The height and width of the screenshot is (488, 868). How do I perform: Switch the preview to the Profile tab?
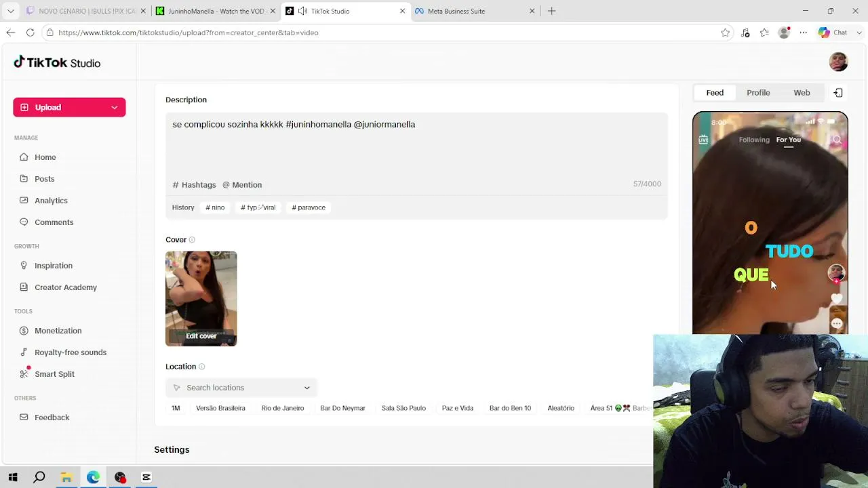(x=758, y=93)
